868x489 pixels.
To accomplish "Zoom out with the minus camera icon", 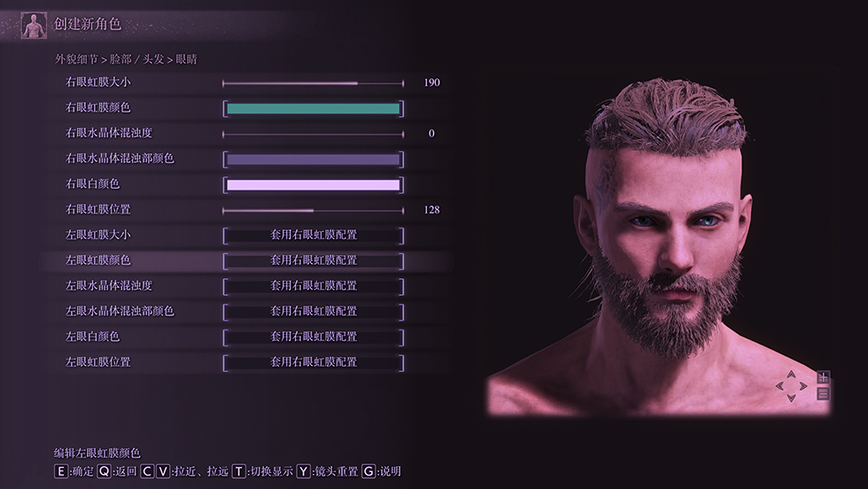I will coord(823,393).
